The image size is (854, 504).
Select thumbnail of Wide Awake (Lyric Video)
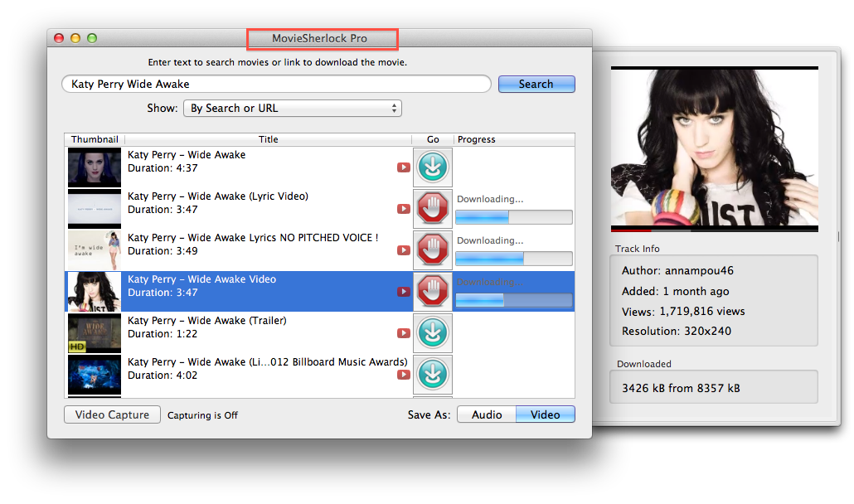click(95, 208)
